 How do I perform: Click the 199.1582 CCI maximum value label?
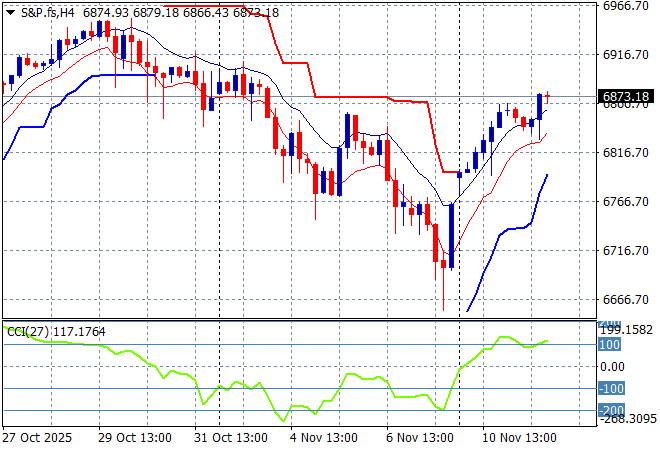[x=627, y=329]
